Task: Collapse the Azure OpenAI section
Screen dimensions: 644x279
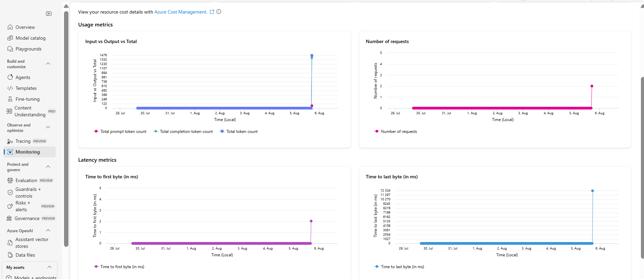Action: (48, 231)
